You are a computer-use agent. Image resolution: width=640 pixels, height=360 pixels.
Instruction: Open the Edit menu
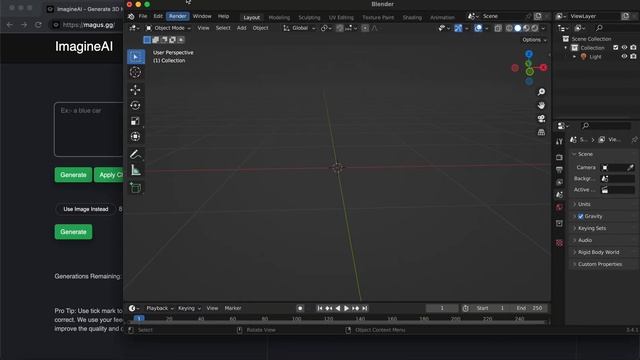[x=158, y=16]
